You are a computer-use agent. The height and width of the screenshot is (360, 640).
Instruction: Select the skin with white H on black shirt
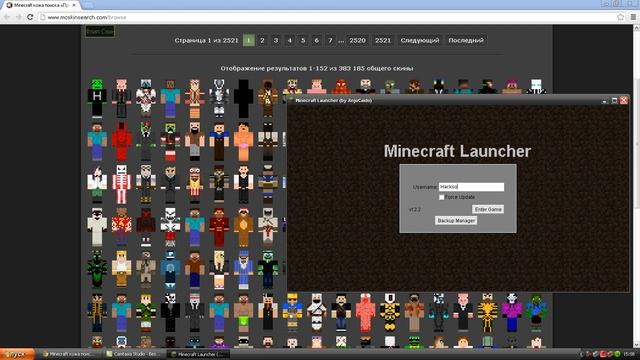pos(97,98)
